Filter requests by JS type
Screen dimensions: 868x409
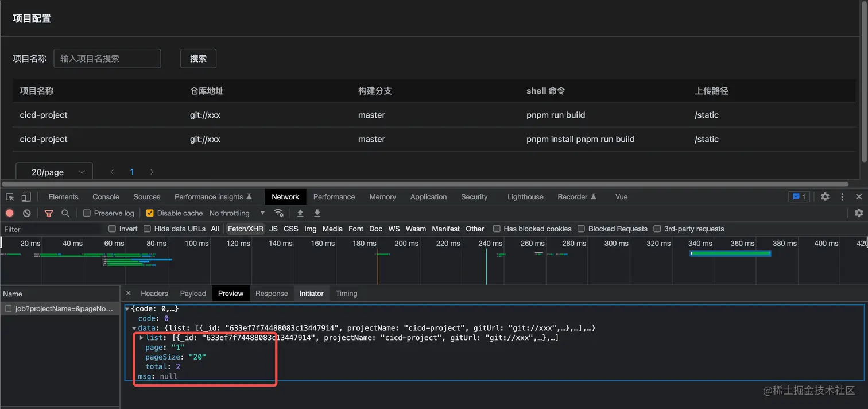273,229
